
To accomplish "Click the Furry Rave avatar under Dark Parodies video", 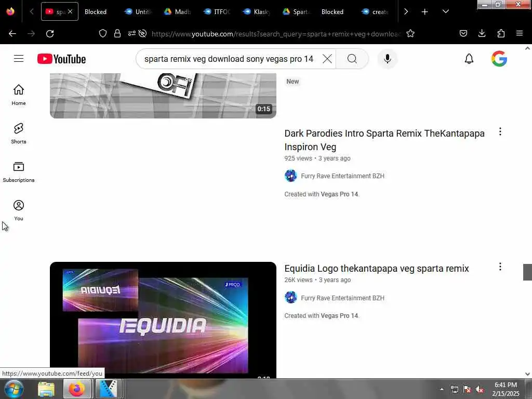I will coord(291,176).
